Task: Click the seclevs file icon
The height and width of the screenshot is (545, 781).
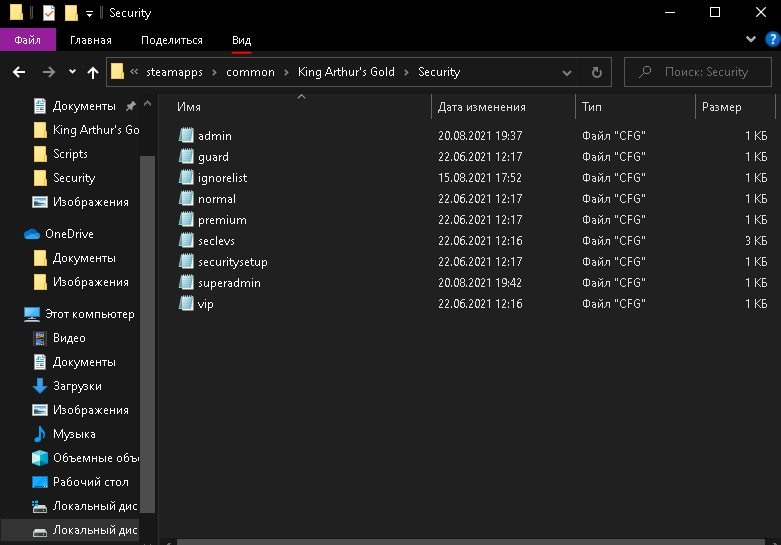Action: [186, 240]
